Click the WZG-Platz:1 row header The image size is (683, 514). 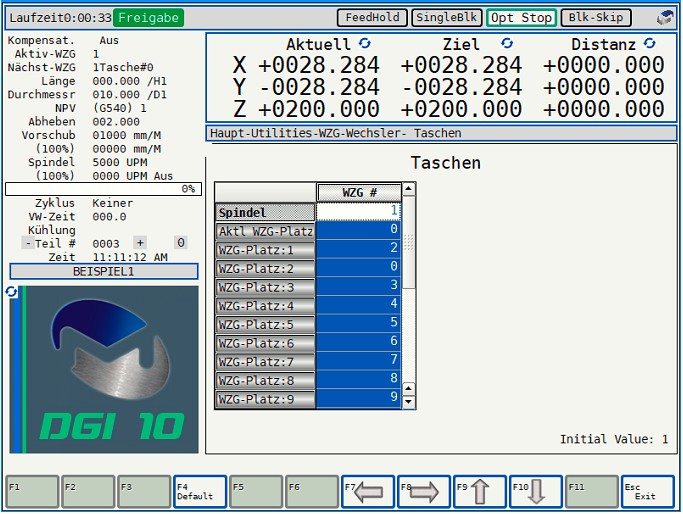[265, 250]
